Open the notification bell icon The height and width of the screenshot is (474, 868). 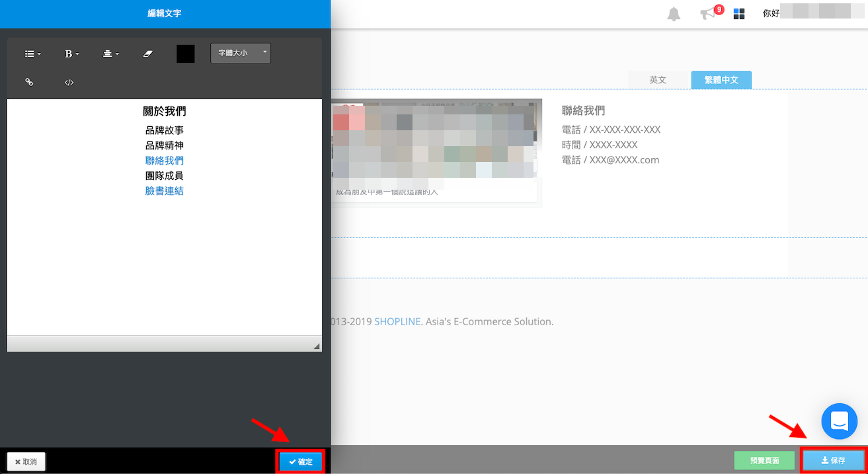click(x=674, y=14)
